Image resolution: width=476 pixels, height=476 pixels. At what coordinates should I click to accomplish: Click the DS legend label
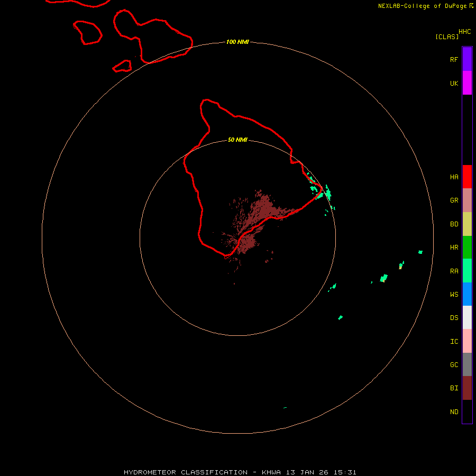[x=454, y=318]
